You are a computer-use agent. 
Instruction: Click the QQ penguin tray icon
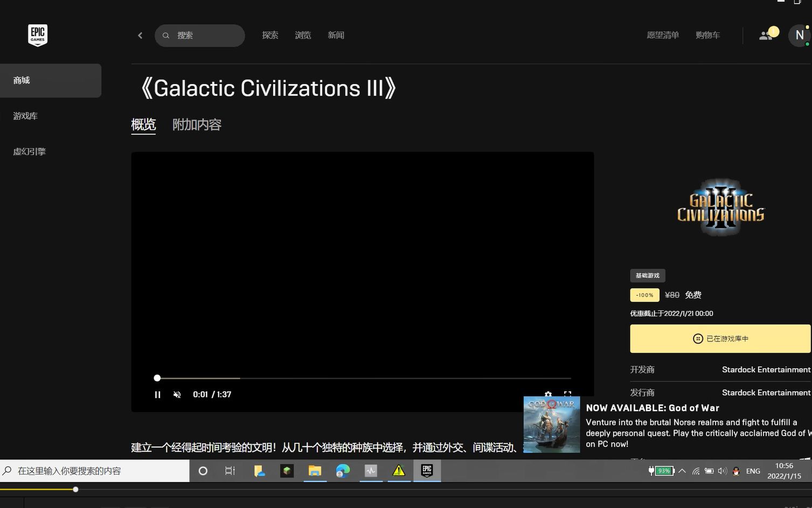click(736, 471)
